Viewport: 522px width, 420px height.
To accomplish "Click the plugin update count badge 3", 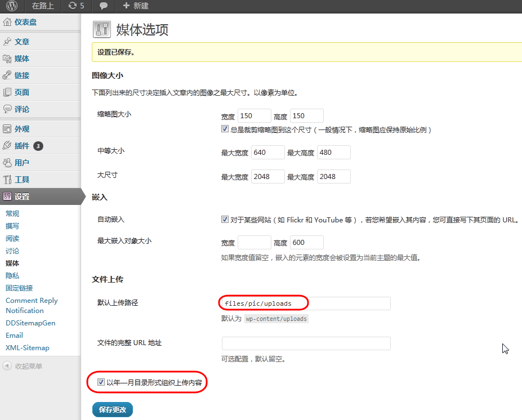I will coord(38,146).
